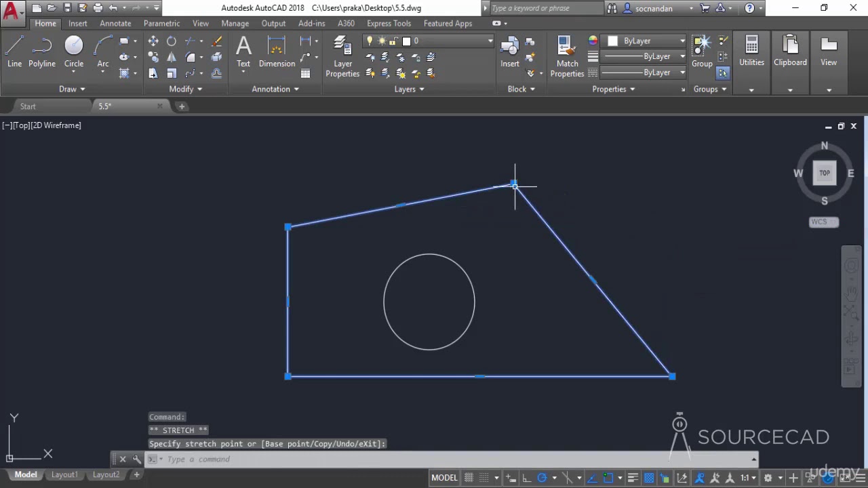
Task: Activate the Move tool in Modify
Action: pos(153,41)
